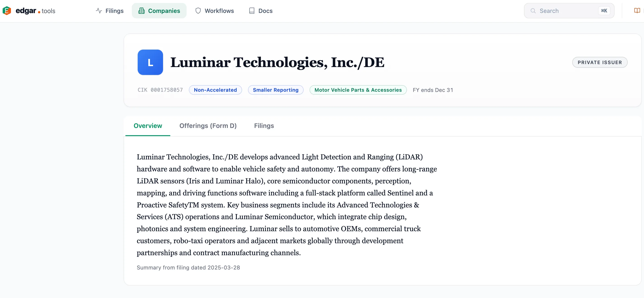Click Summary from filing dated 2025-03-28
This screenshot has height=298, width=644.
coord(188,267)
